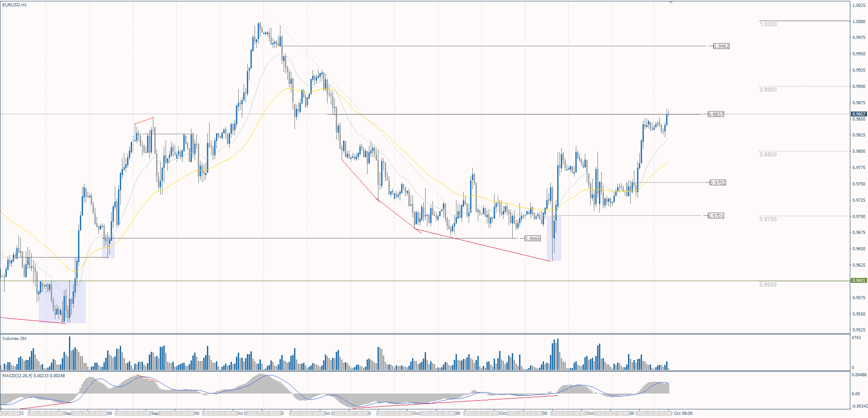The height and width of the screenshot is (418, 868).
Task: Select the tall shaded rectangle below 0.9701 line
Action: (554, 238)
